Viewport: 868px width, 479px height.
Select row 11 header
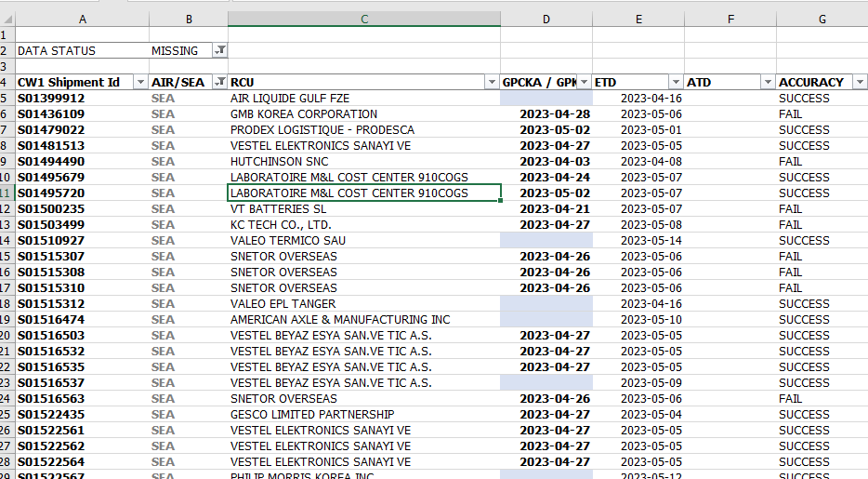click(x=7, y=193)
